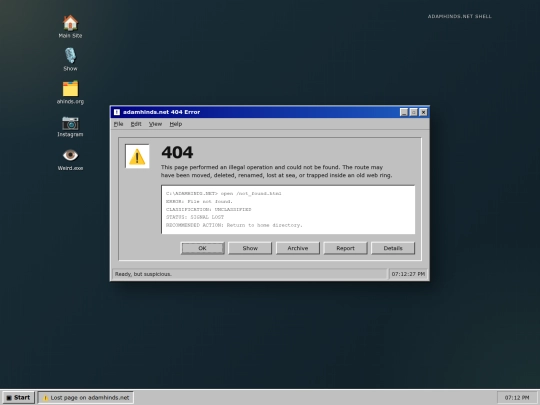Click the 'STATUS: SIGNAL LOST' line

pos(195,217)
